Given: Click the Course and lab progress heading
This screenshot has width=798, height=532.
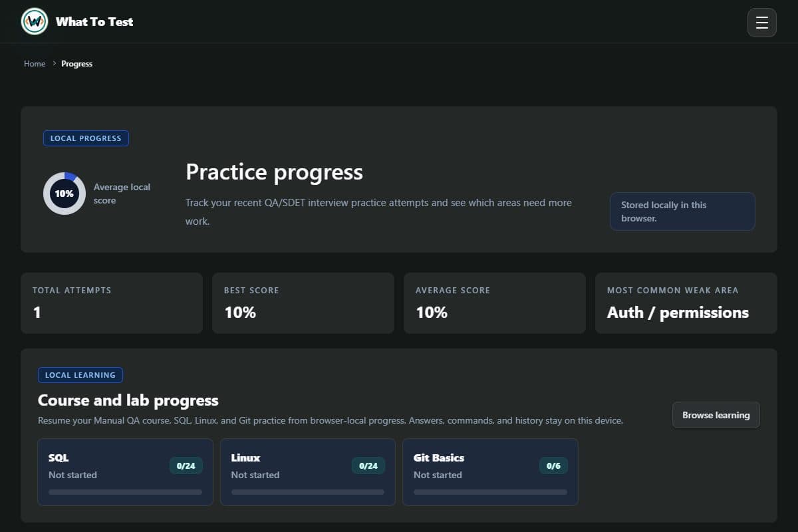Looking at the screenshot, I should (128, 400).
